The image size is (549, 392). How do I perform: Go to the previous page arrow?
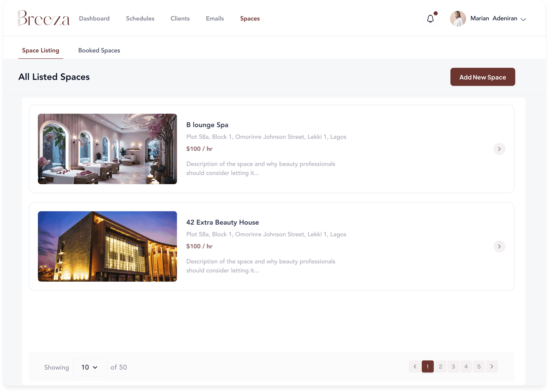click(x=415, y=366)
